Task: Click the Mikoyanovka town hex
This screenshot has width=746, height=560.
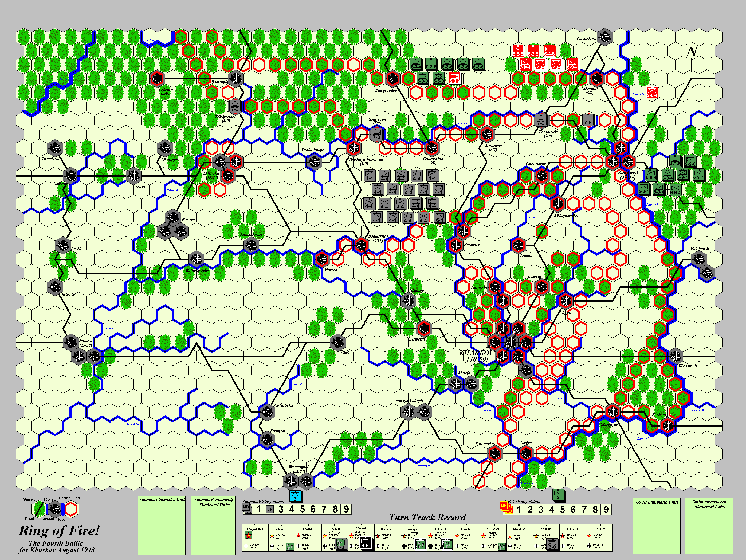Action: pyautogui.click(x=558, y=203)
